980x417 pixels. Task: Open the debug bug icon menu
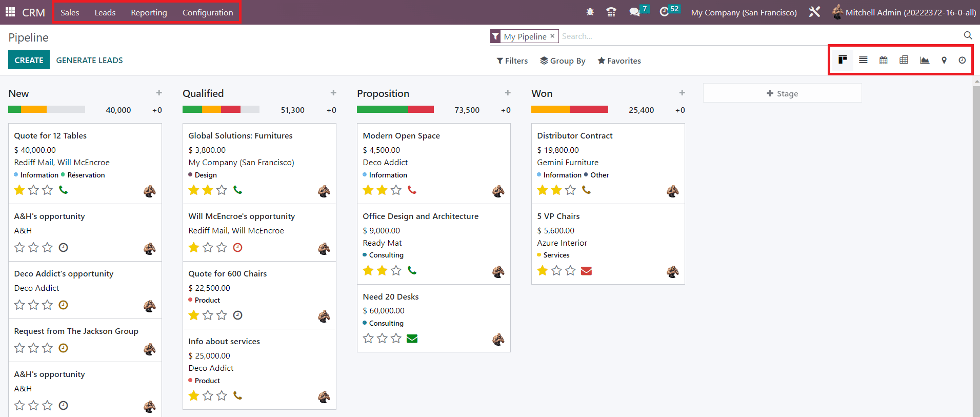(x=590, y=12)
